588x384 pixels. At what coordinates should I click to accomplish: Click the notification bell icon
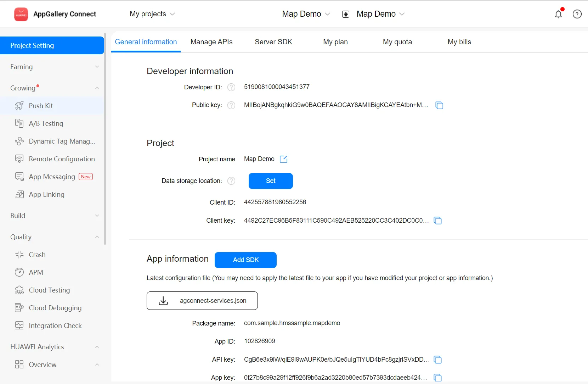[x=558, y=14]
